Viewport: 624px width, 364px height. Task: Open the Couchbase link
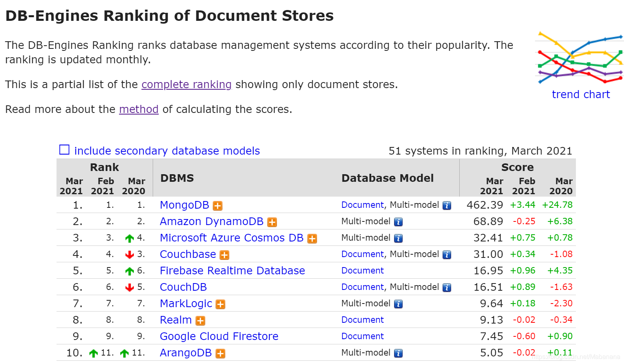click(x=188, y=254)
